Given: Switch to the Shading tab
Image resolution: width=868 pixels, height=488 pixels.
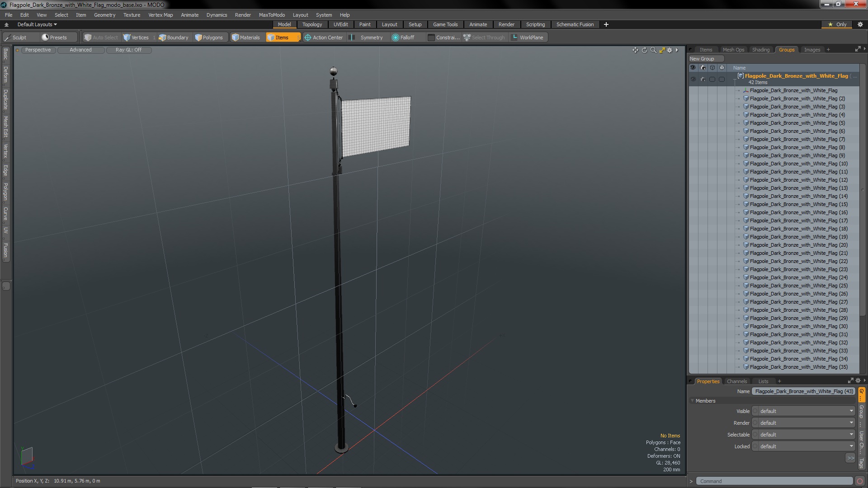Looking at the screenshot, I should [x=760, y=50].
